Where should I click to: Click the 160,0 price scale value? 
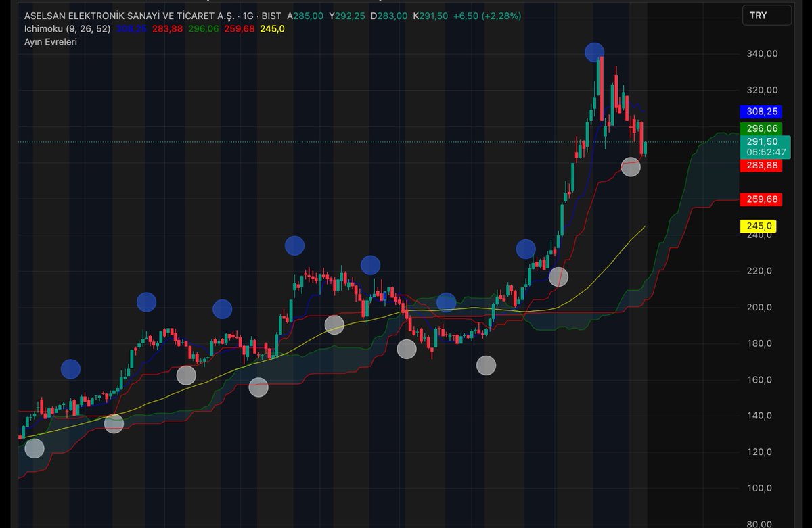(x=759, y=380)
